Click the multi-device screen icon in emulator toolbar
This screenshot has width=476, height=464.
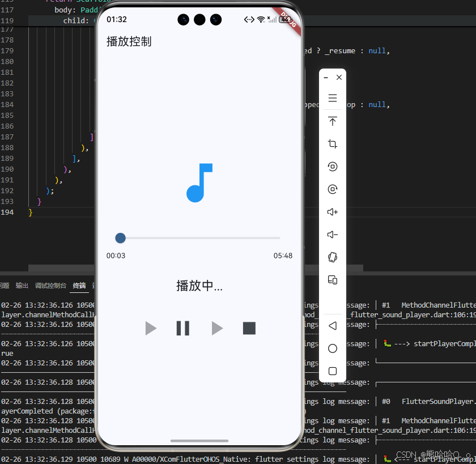click(333, 280)
